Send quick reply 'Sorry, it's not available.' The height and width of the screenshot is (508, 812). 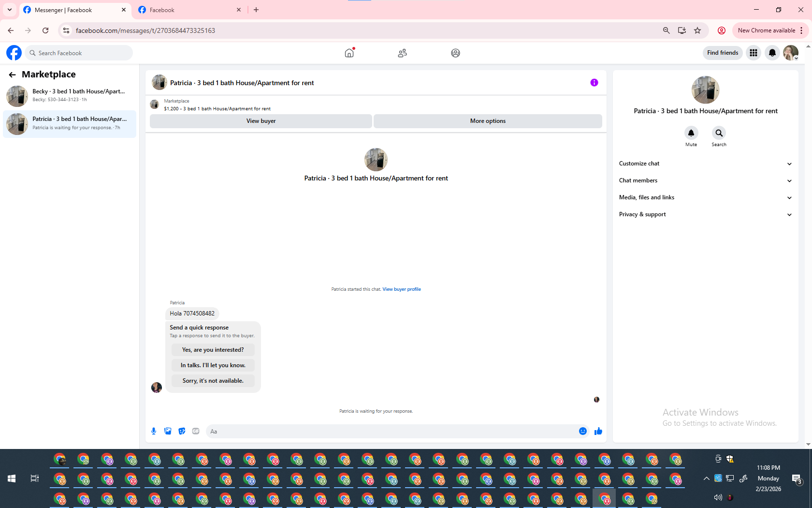click(213, 381)
